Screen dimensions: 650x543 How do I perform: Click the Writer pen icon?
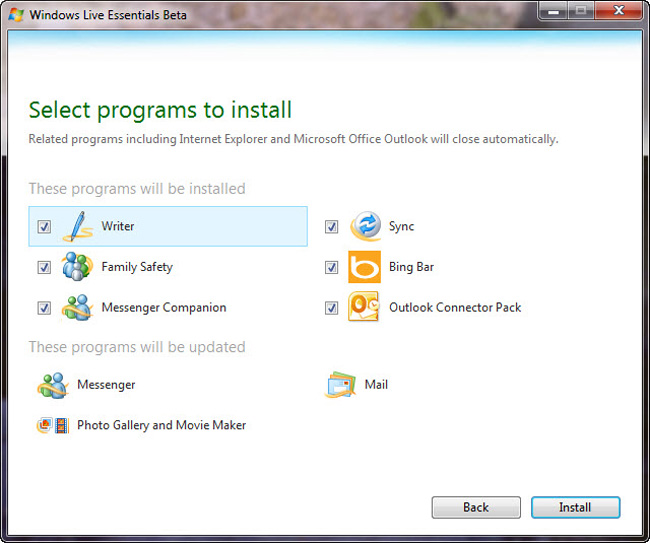click(77, 227)
